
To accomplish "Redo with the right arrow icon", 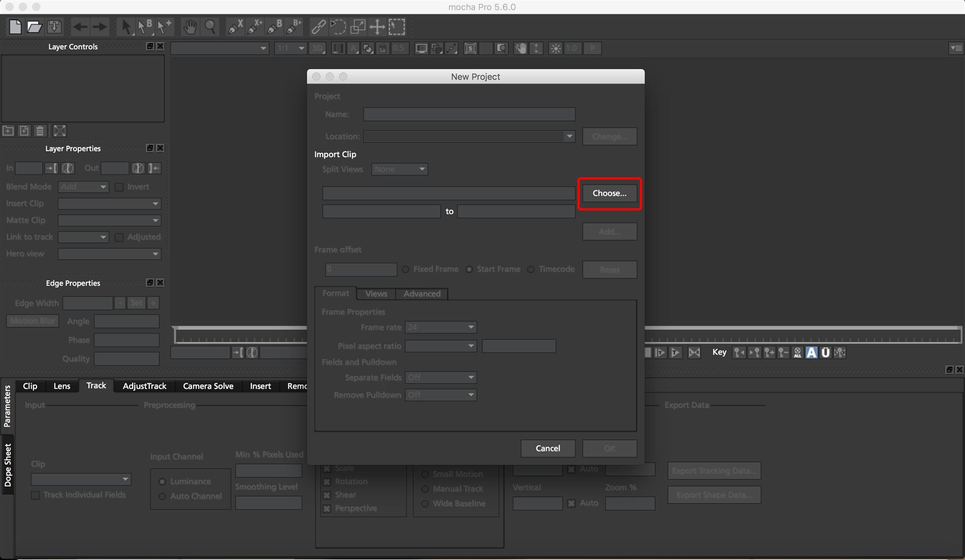I will pyautogui.click(x=100, y=27).
